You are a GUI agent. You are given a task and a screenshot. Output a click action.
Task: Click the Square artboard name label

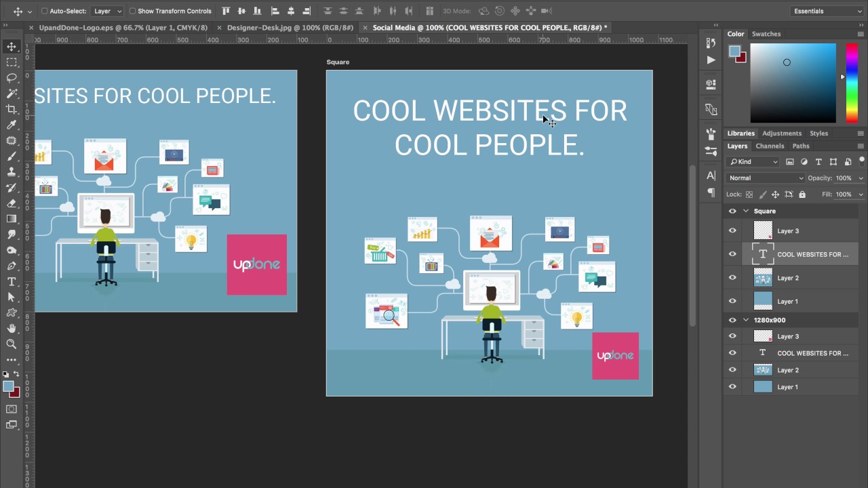tap(338, 62)
